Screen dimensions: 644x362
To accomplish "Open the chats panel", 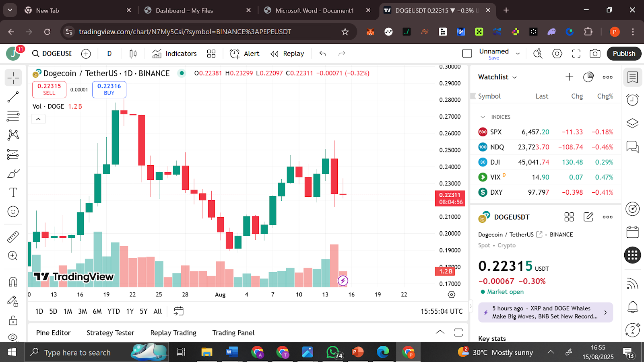I will tap(633, 147).
